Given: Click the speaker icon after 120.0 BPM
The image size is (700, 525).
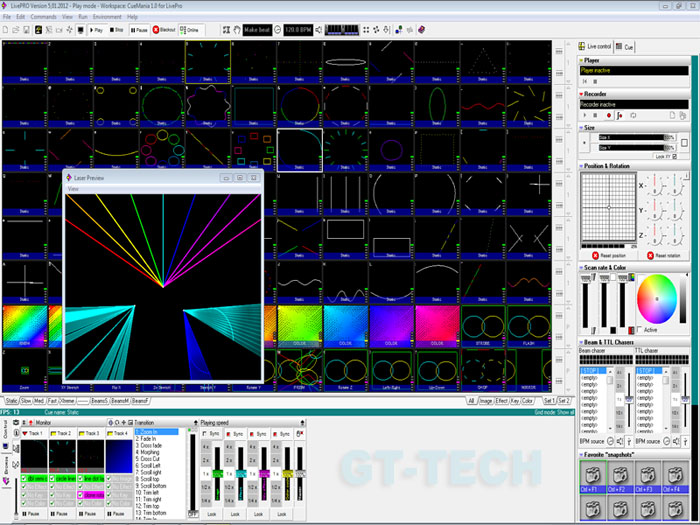Looking at the screenshot, I should click(x=318, y=30).
